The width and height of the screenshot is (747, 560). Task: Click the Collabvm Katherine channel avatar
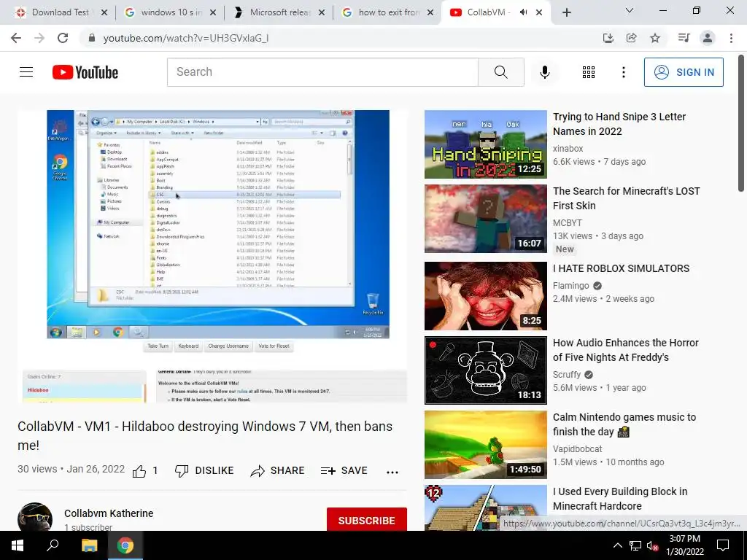point(35,517)
